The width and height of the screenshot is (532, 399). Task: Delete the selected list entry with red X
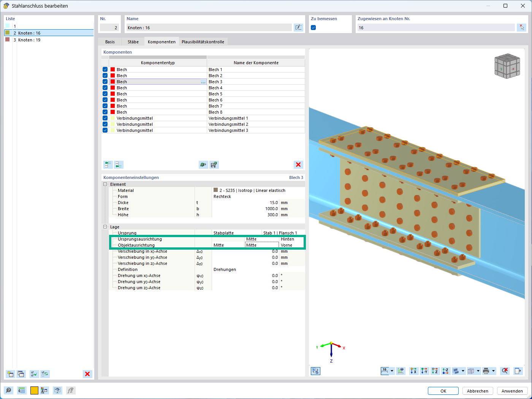tap(87, 374)
